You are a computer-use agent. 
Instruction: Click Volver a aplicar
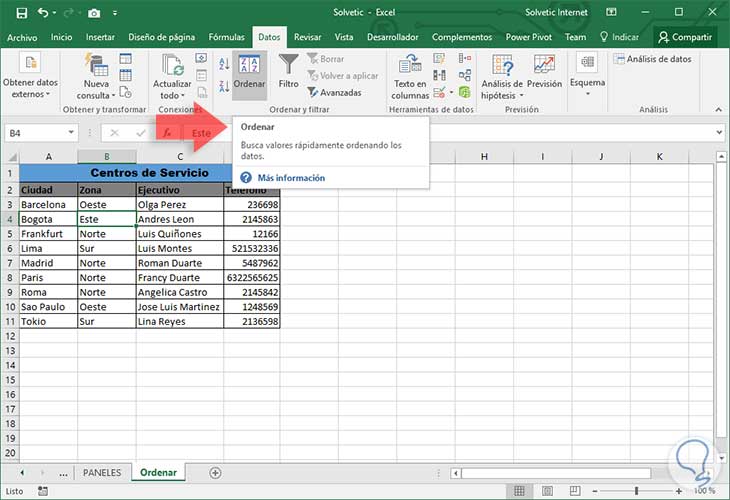pos(343,75)
